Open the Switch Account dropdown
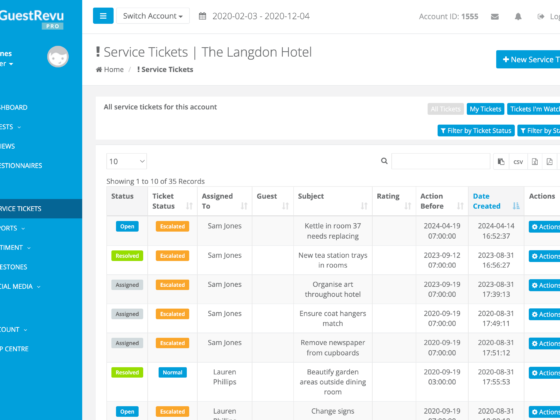The image size is (560, 420). [153, 16]
